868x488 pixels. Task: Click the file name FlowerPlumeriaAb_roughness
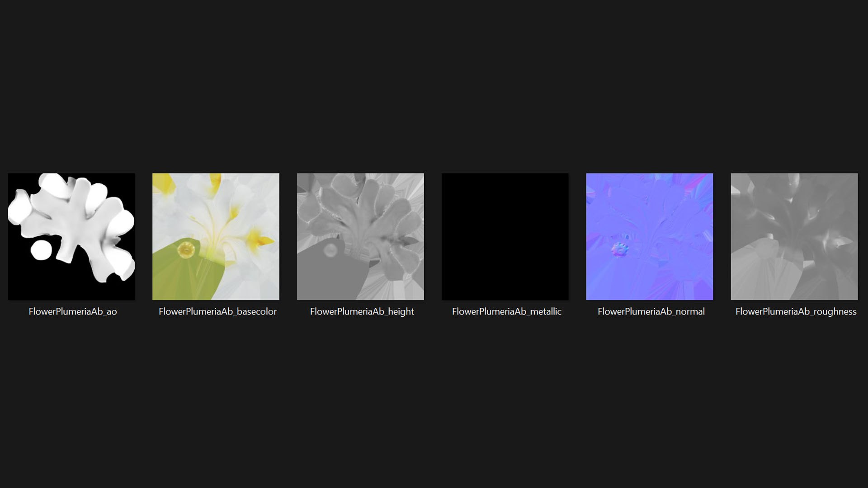(x=796, y=311)
